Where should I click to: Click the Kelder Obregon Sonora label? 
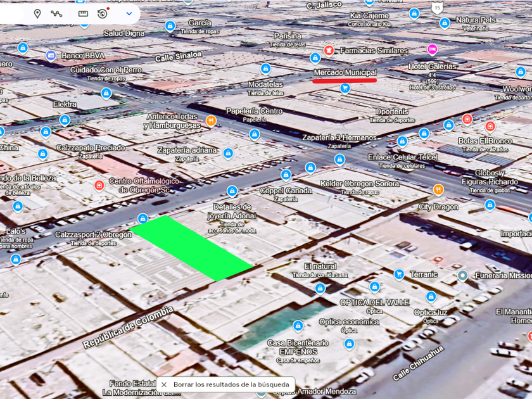pyautogui.click(x=360, y=184)
